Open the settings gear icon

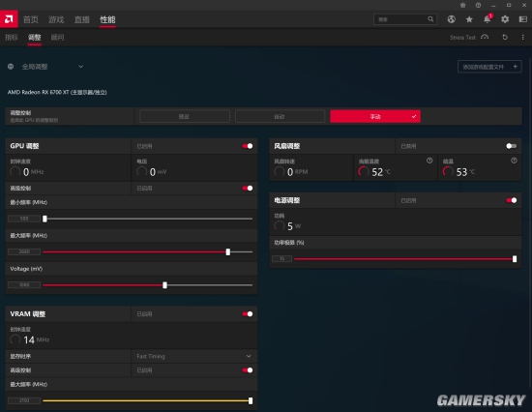click(x=505, y=19)
